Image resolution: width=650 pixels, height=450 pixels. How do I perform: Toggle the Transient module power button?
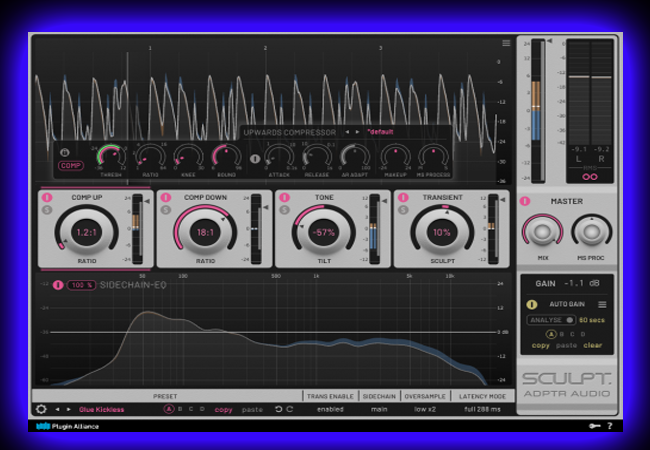point(403,197)
